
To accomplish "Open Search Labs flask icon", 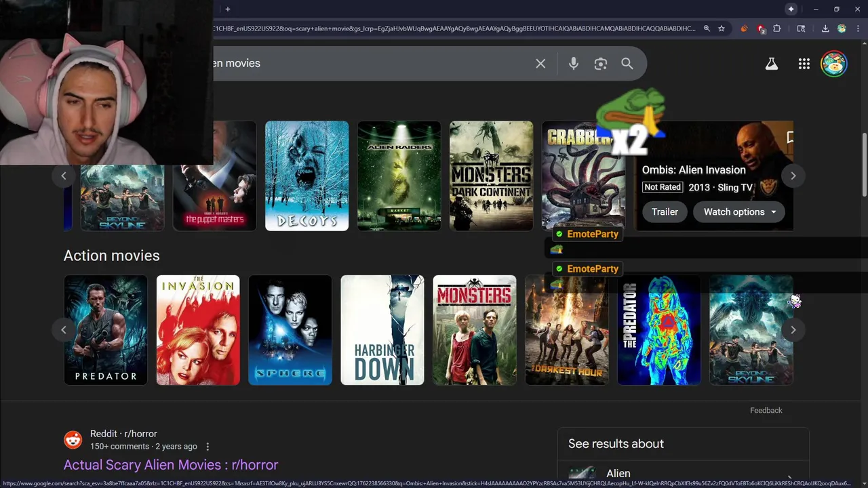I will tap(771, 64).
